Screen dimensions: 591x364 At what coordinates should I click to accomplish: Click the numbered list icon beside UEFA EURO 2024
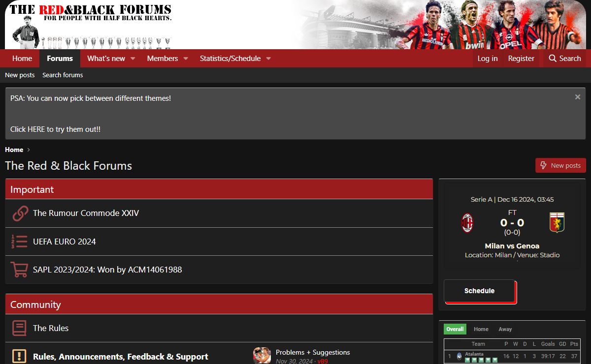pos(20,242)
